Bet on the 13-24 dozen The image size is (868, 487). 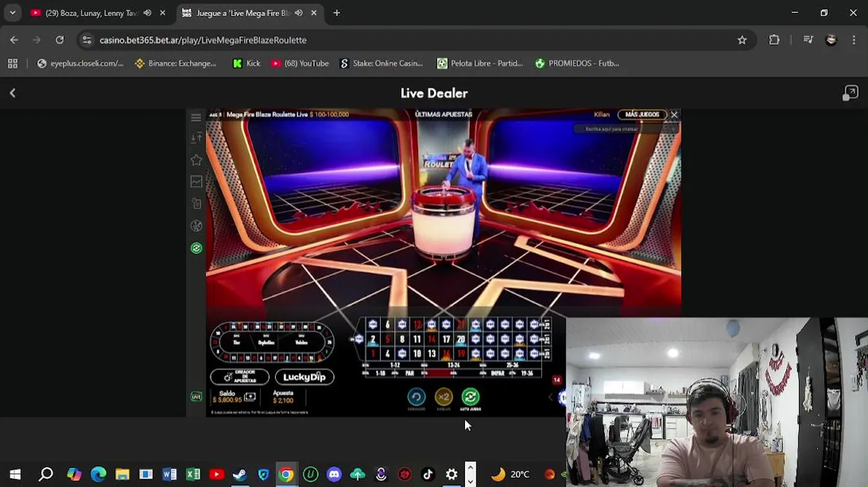click(454, 365)
